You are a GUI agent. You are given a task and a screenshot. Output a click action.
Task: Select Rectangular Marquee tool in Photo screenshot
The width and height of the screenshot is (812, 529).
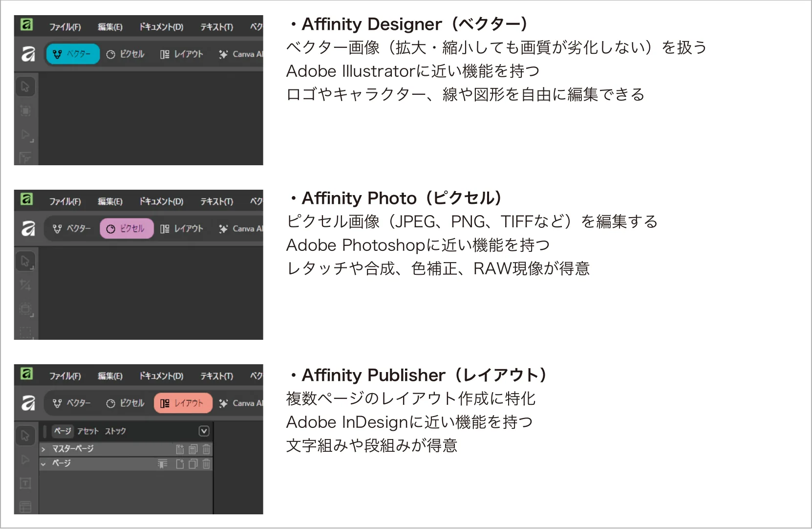click(25, 332)
